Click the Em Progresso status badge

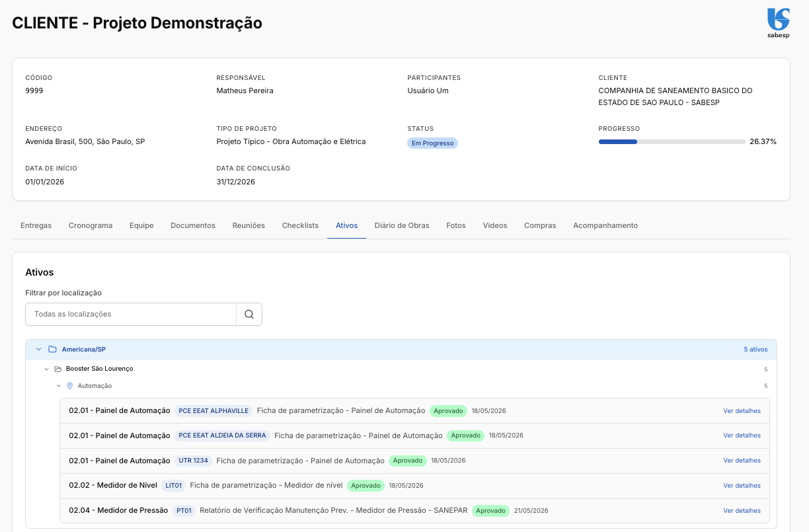[432, 143]
